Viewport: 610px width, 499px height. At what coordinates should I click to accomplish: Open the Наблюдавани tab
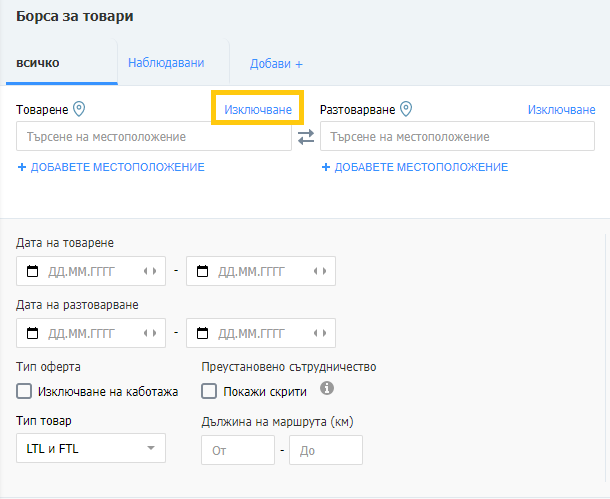(x=166, y=63)
